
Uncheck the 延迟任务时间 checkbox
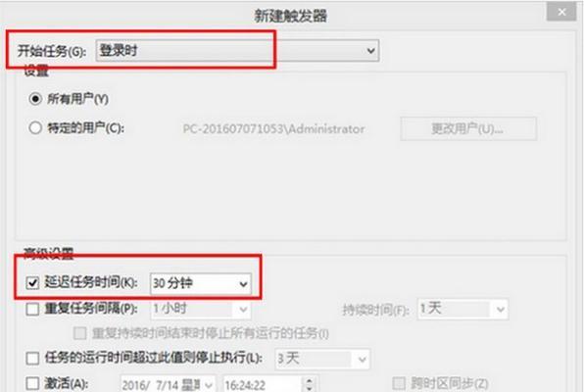pos(32,283)
